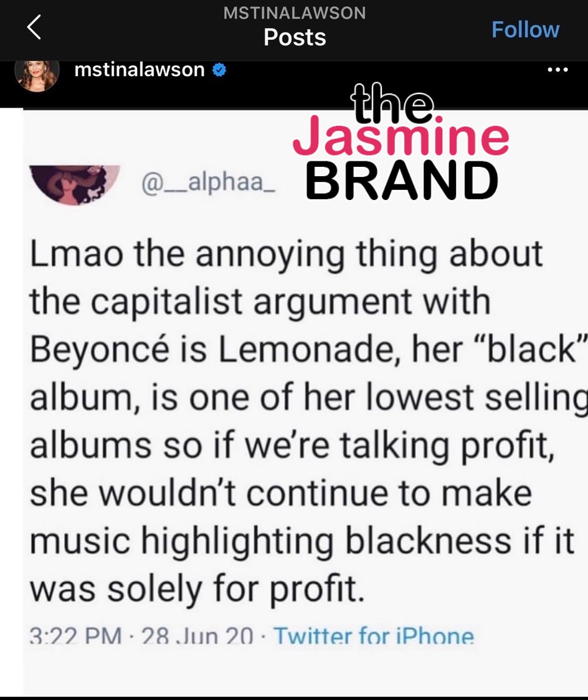Click the black BRAND watermark text
Screen dimensions: 588x700
click(x=402, y=180)
